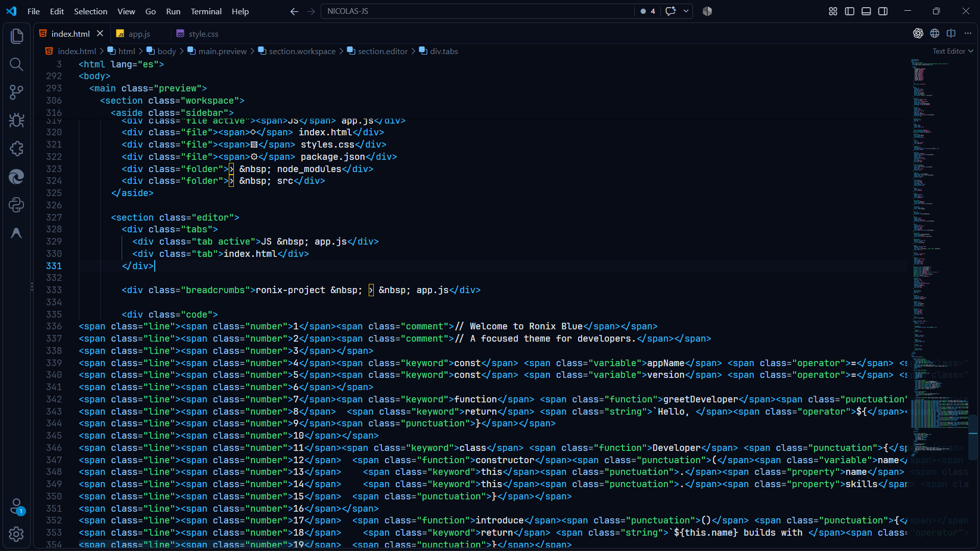Click line number 327 in the gutter
Screen dimensions: 980x551
point(54,218)
